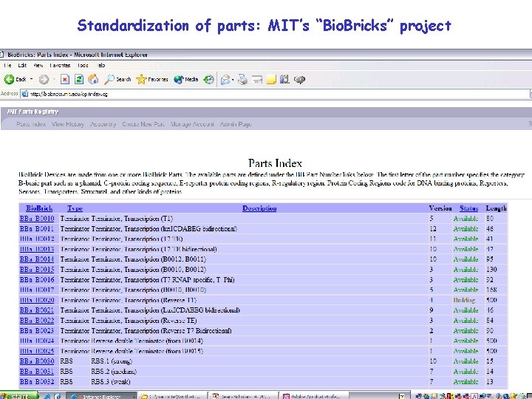Open the Parts Index navigation link

point(31,124)
